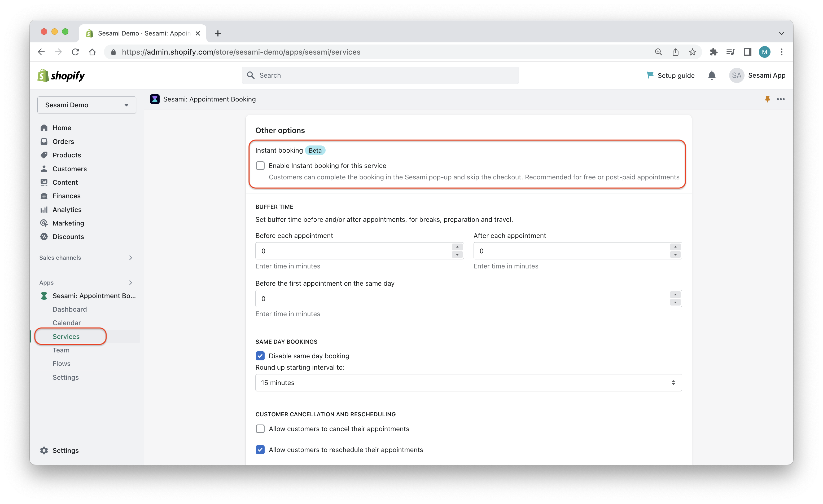Uncheck Allow customers to reschedule appointments
The height and width of the screenshot is (504, 823).
pos(260,450)
